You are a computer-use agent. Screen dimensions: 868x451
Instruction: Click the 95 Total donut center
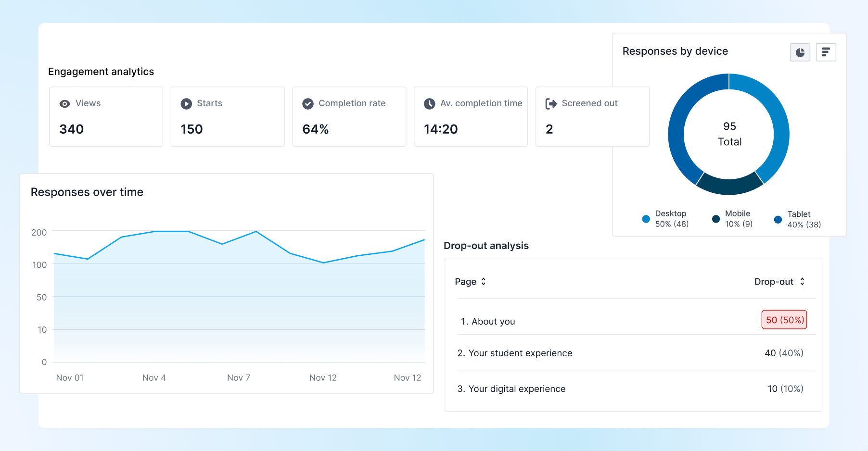pos(729,134)
